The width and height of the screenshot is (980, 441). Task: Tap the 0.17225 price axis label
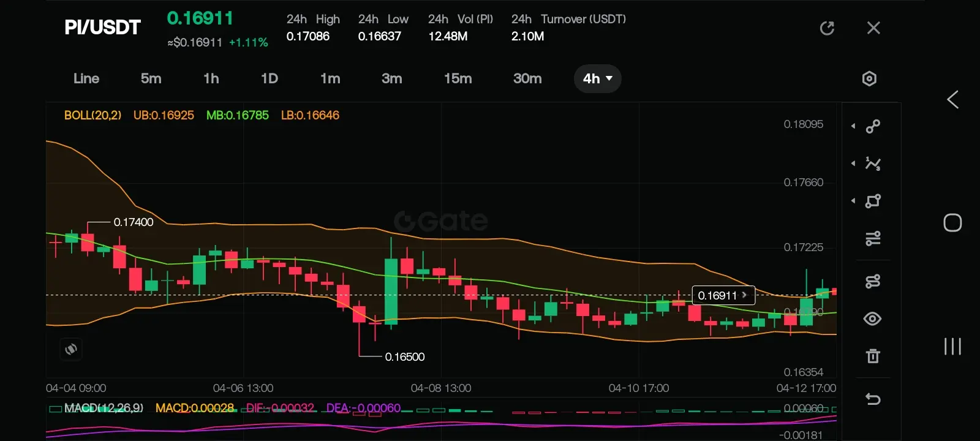pyautogui.click(x=804, y=247)
